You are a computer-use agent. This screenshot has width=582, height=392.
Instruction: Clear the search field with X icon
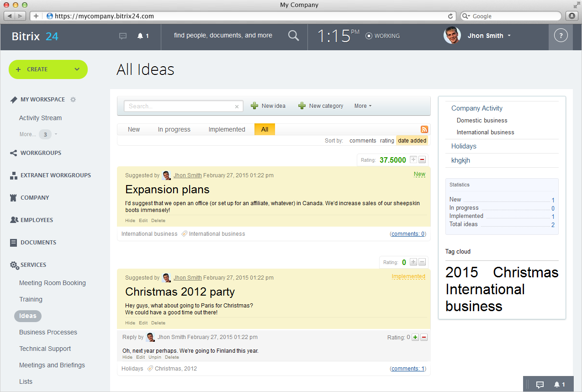click(x=237, y=106)
